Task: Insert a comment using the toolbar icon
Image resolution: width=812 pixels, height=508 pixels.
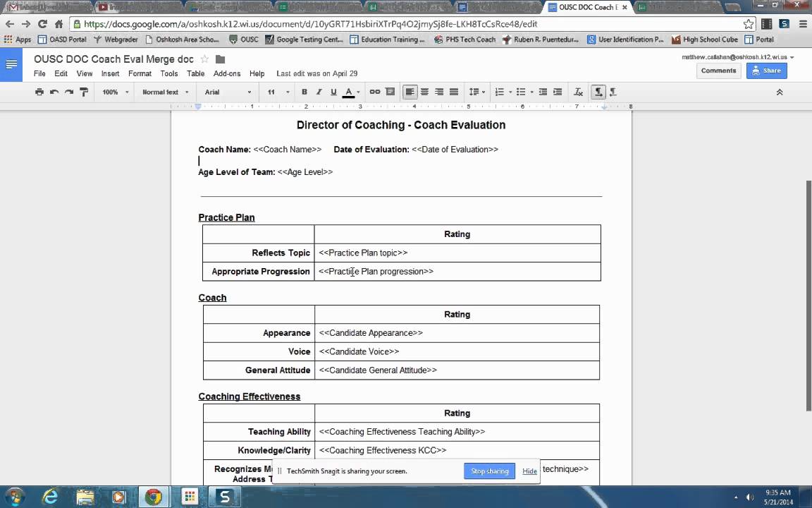Action: pyautogui.click(x=390, y=92)
